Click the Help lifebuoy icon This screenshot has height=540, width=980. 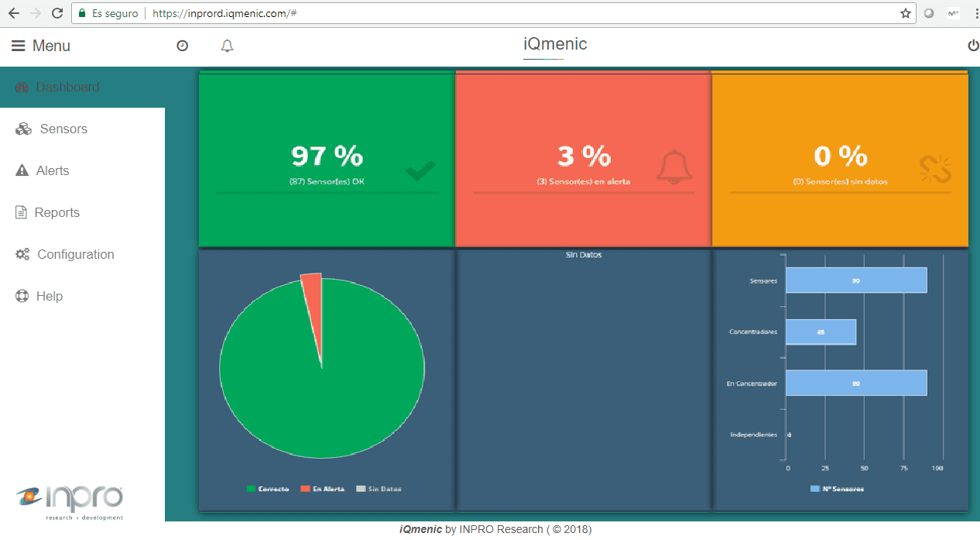(22, 296)
